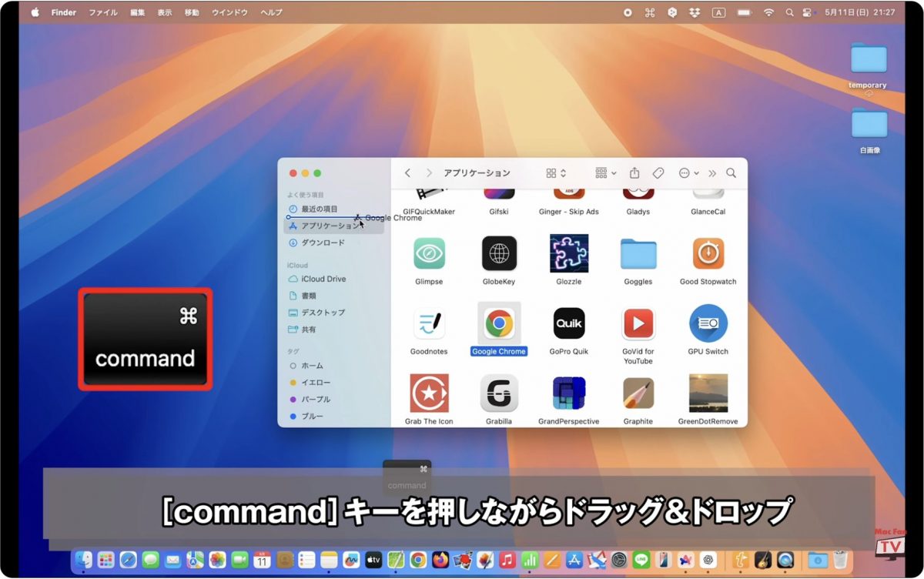Open the Glimpse app icon
Screen dimensions: 924x579
[x=429, y=253]
